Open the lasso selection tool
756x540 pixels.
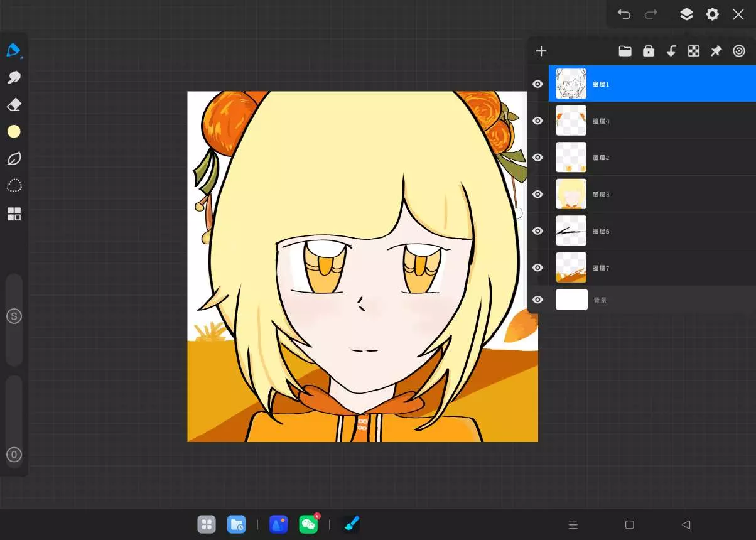(x=14, y=186)
